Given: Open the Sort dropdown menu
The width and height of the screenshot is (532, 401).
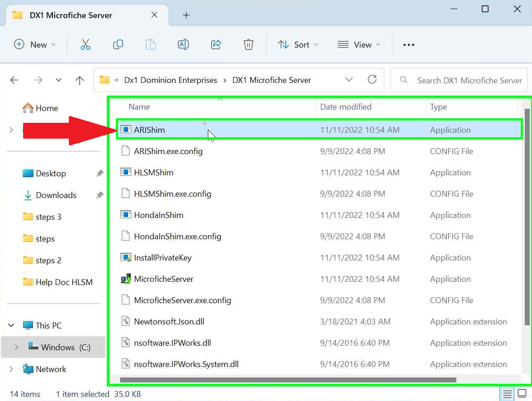Looking at the screenshot, I should click(298, 44).
